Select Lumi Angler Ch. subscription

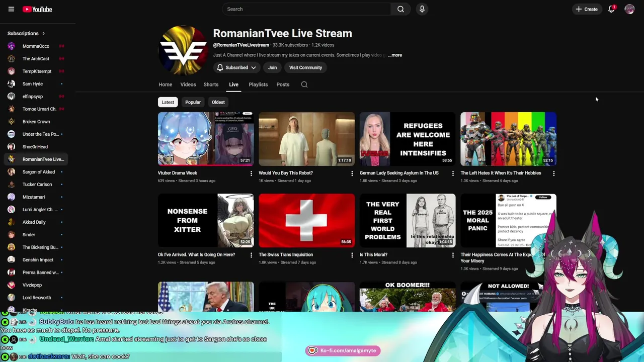(36, 210)
